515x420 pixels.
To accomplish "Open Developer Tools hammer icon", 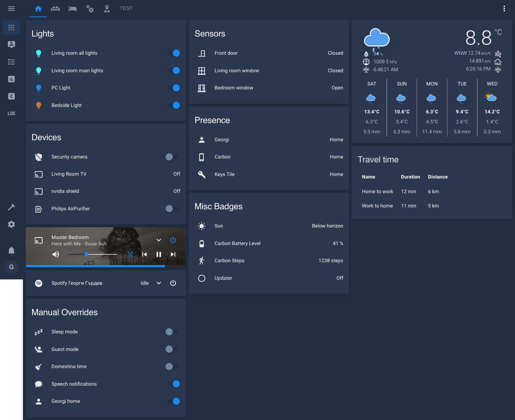I will click(x=11, y=207).
